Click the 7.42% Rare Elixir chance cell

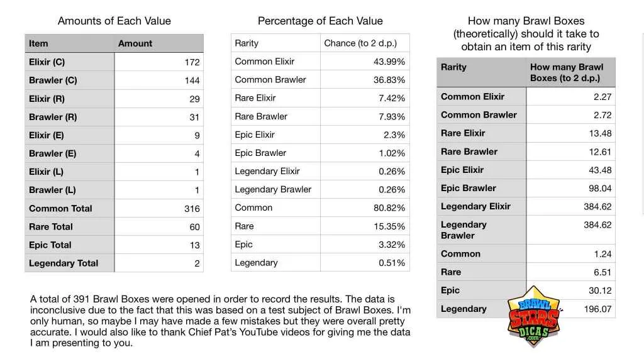391,98
